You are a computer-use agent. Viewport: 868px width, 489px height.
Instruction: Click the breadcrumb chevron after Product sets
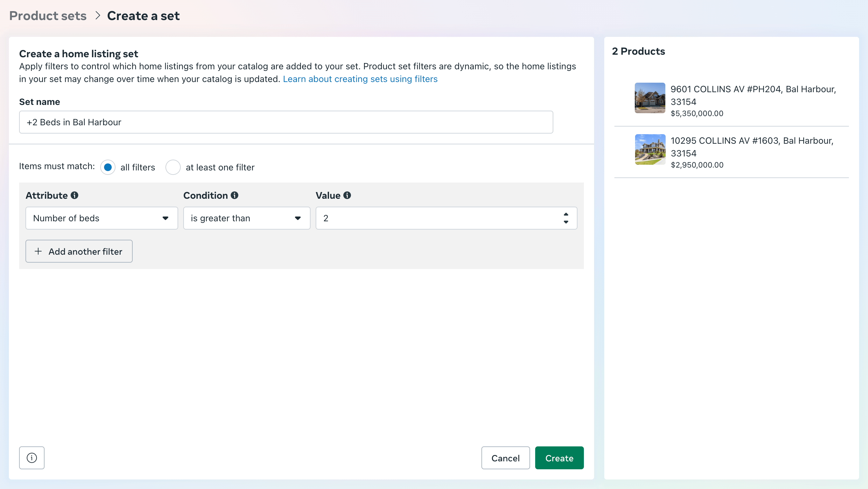(98, 16)
